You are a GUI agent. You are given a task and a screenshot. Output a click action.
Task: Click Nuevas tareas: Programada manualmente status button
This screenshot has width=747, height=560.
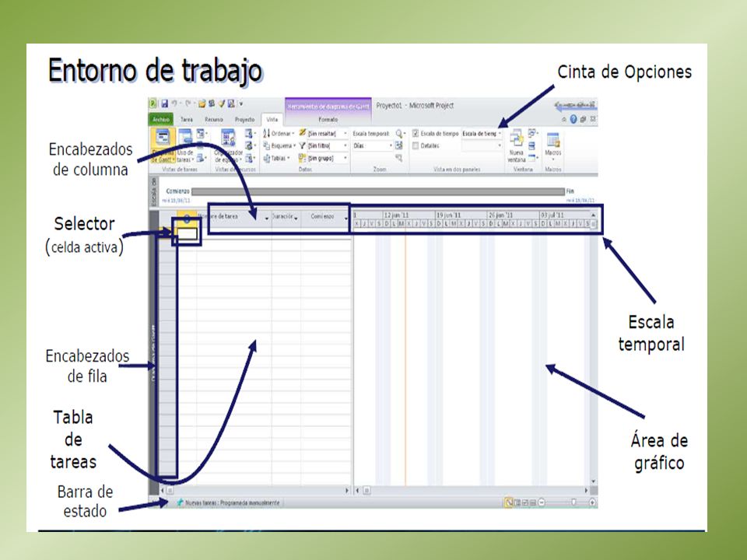[x=228, y=502]
